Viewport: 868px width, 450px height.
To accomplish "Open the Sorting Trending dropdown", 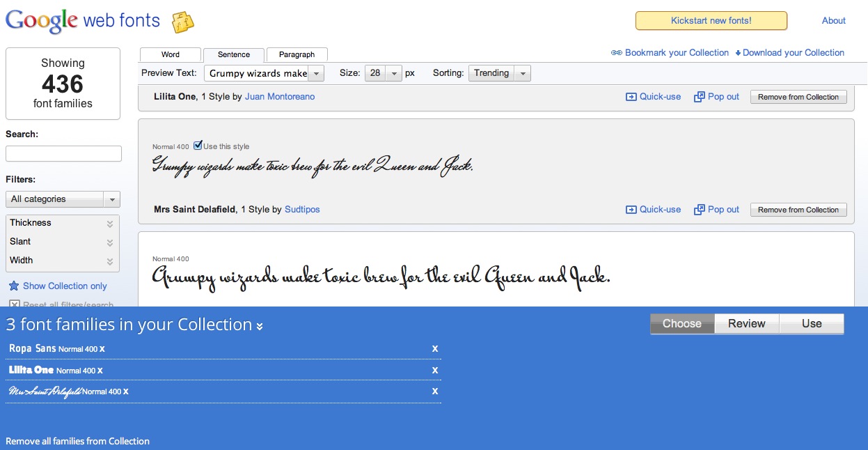I will click(499, 73).
